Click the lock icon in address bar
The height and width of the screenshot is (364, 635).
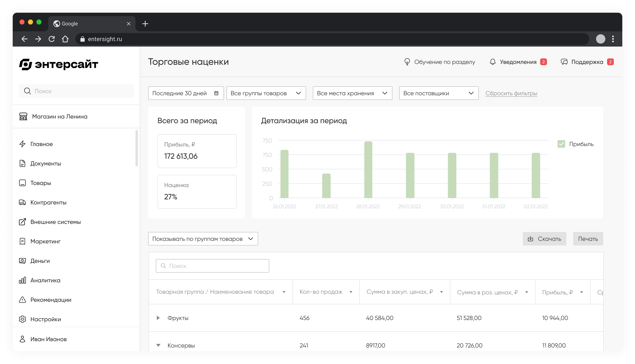[83, 39]
